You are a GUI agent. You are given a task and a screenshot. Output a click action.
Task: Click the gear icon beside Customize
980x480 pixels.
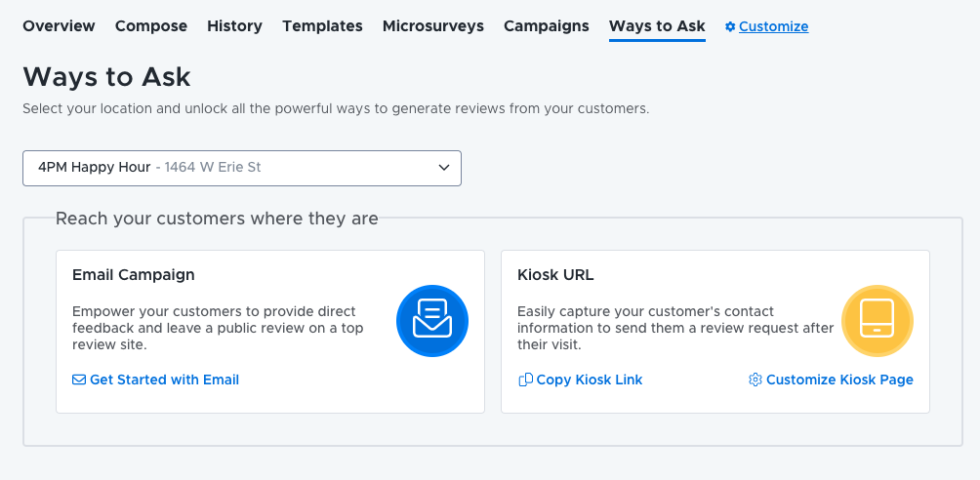pos(730,27)
